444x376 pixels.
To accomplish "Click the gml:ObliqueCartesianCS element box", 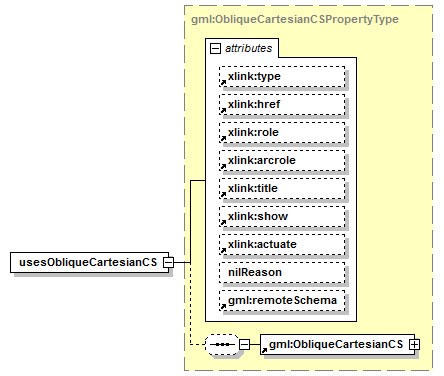I will (x=337, y=344).
